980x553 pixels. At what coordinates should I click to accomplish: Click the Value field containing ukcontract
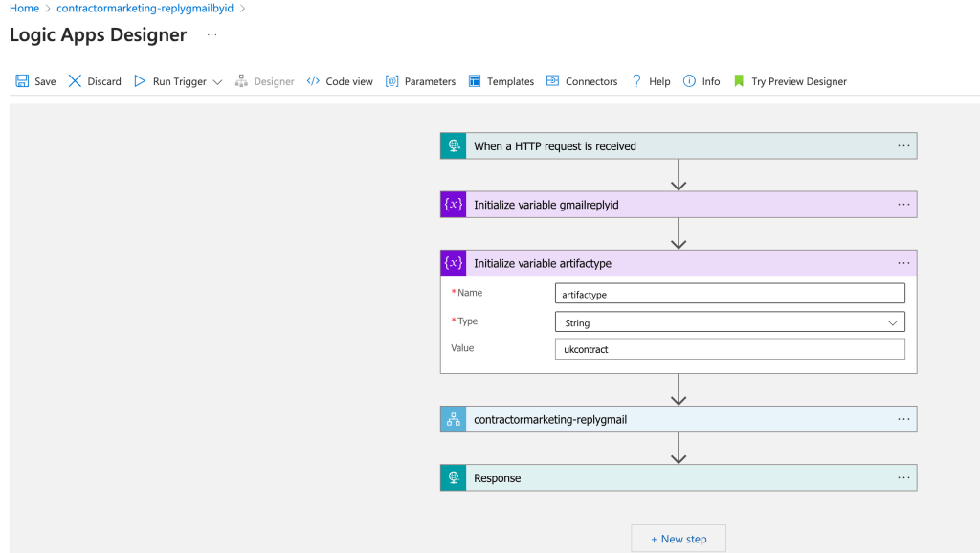point(729,348)
